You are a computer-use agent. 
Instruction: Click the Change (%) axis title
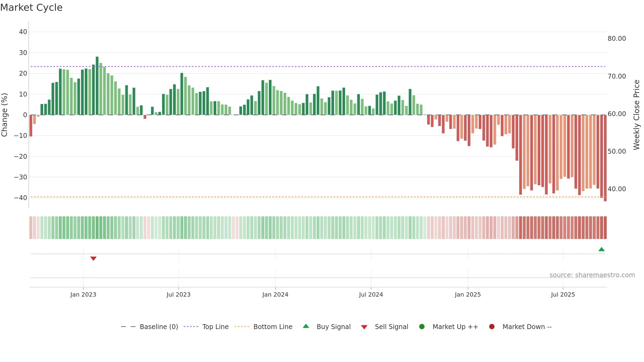[4, 115]
